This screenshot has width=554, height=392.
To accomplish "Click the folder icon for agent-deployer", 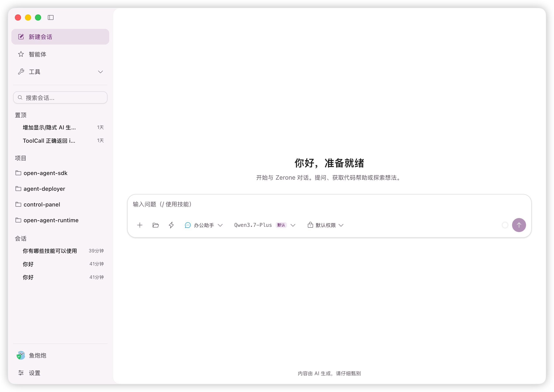I will click(18, 189).
